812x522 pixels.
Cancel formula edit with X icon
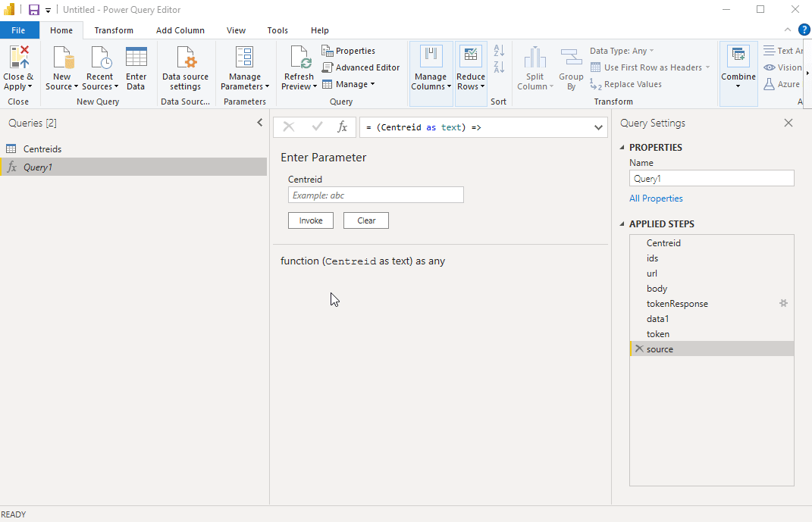click(288, 127)
